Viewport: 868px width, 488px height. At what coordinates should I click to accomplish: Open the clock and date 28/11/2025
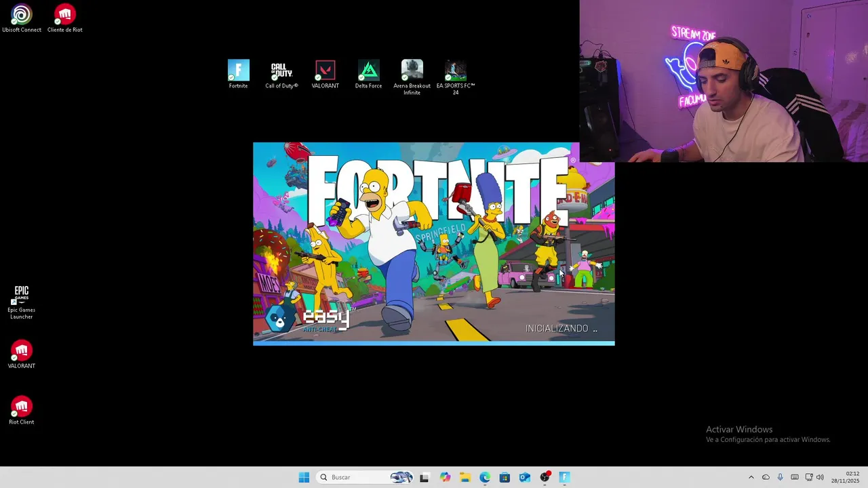point(845,477)
